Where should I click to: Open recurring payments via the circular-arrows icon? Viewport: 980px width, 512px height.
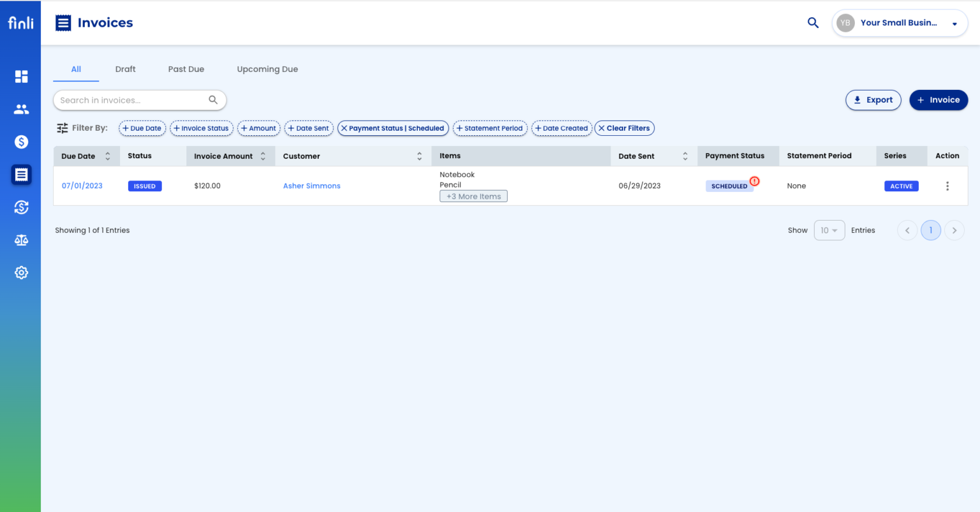21,207
